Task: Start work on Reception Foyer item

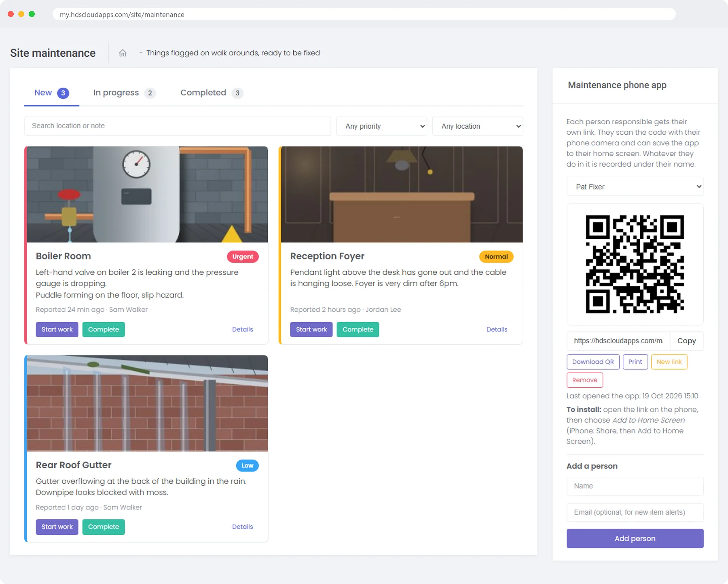Action: click(x=311, y=329)
